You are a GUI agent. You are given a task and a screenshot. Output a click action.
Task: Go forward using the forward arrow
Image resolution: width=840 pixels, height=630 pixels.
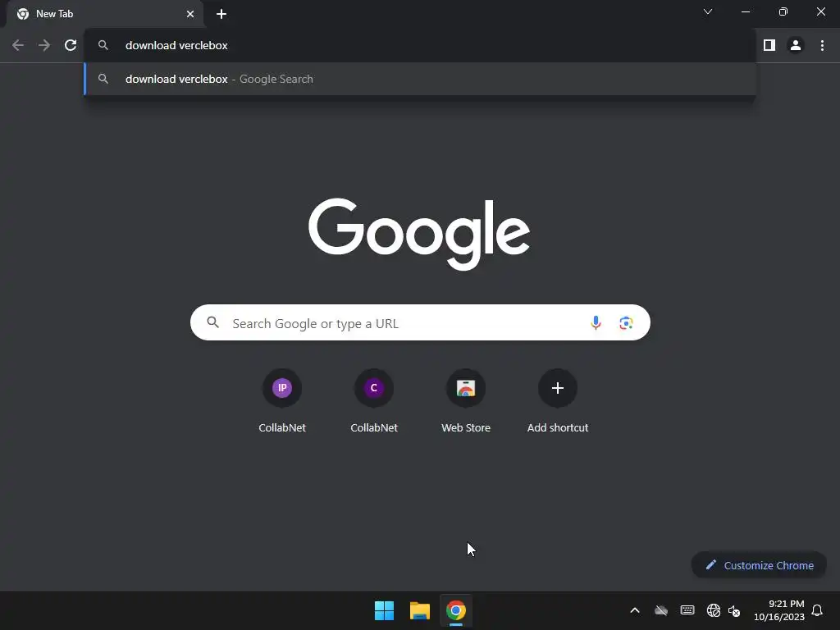44,46
